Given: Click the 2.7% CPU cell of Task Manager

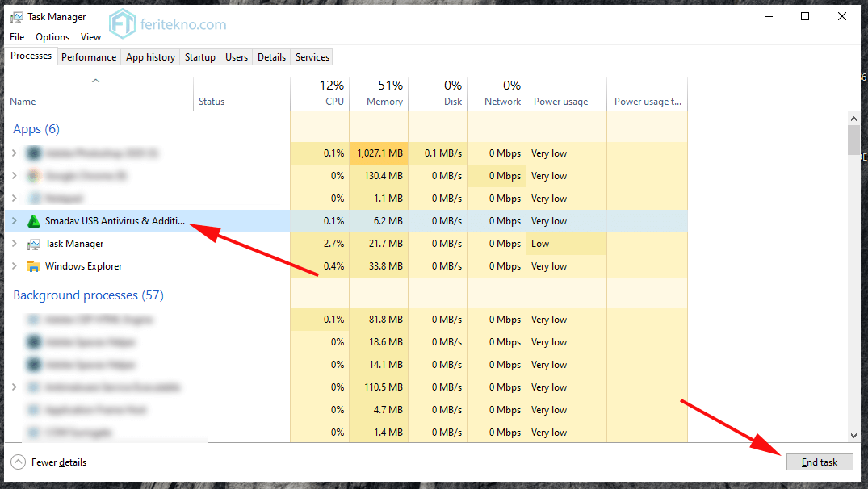Looking at the screenshot, I should click(320, 244).
